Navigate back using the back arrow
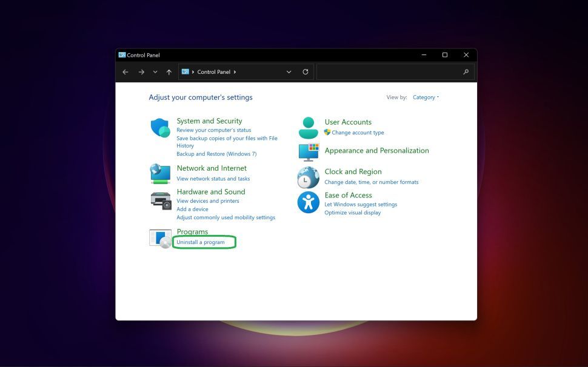Image resolution: width=588 pixels, height=367 pixels. 125,71
